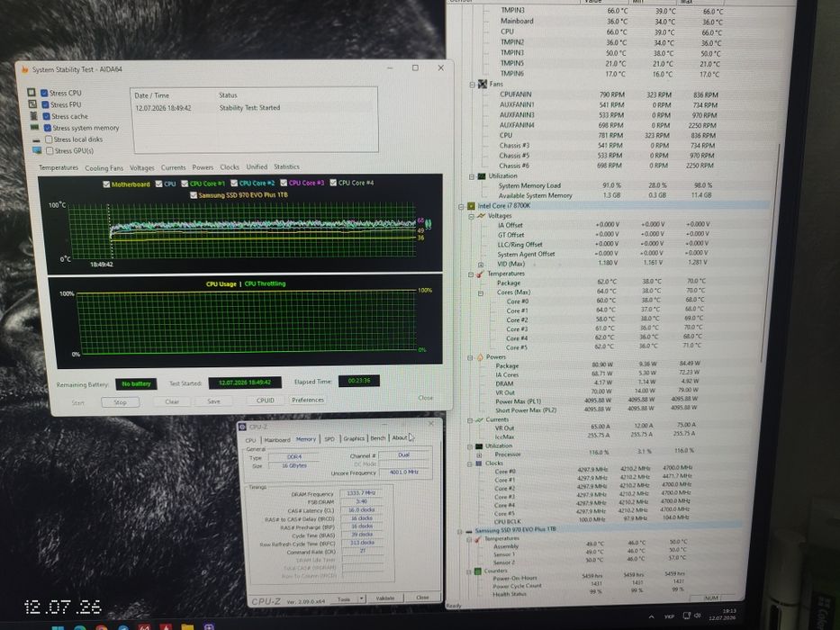Screen dimensions: 840x630
Task: Toggle Motherboard graph legend checkbox
Action: point(106,184)
